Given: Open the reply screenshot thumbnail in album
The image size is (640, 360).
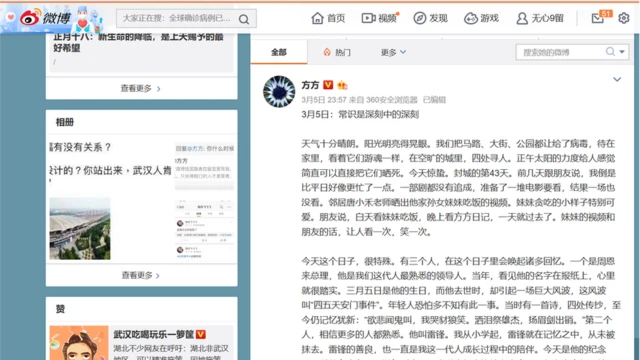Looking at the screenshot, I should pyautogui.click(x=205, y=165).
